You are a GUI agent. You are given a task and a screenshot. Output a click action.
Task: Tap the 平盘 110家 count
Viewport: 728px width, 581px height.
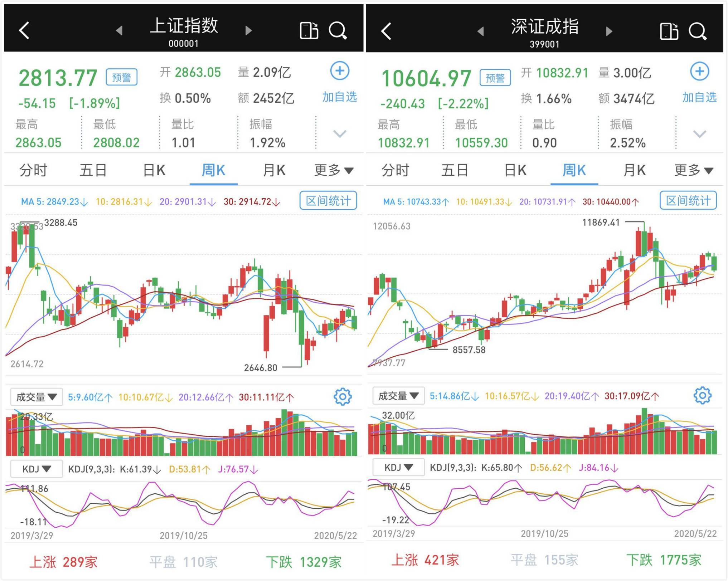tap(183, 562)
